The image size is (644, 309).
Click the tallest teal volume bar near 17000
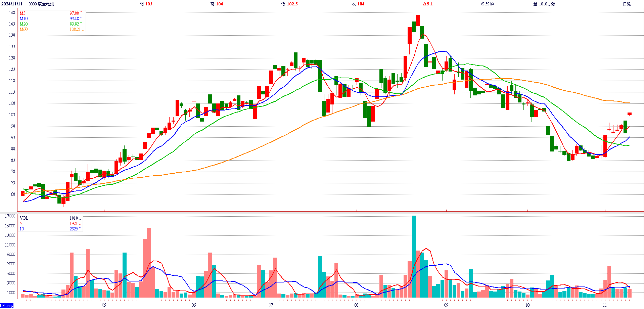(414, 257)
